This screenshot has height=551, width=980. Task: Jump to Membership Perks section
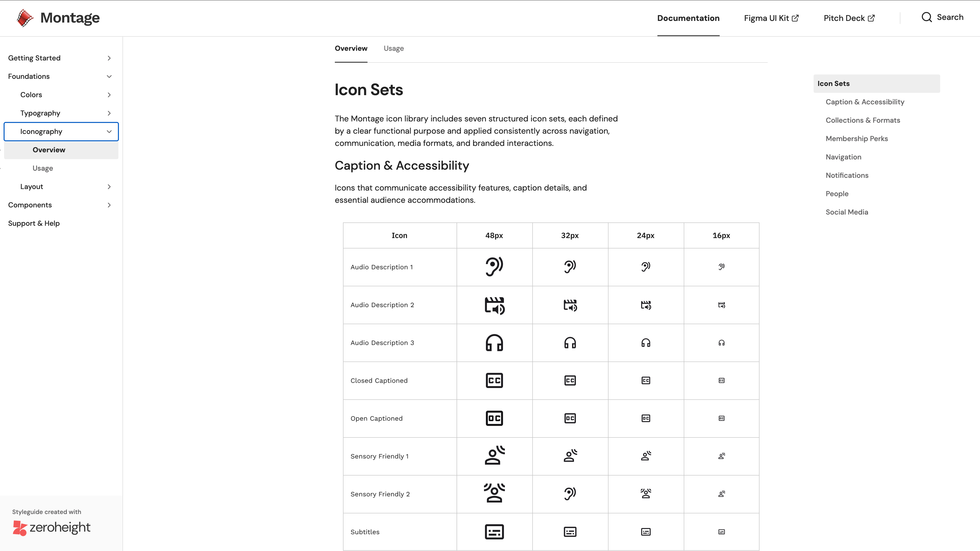[856, 139]
